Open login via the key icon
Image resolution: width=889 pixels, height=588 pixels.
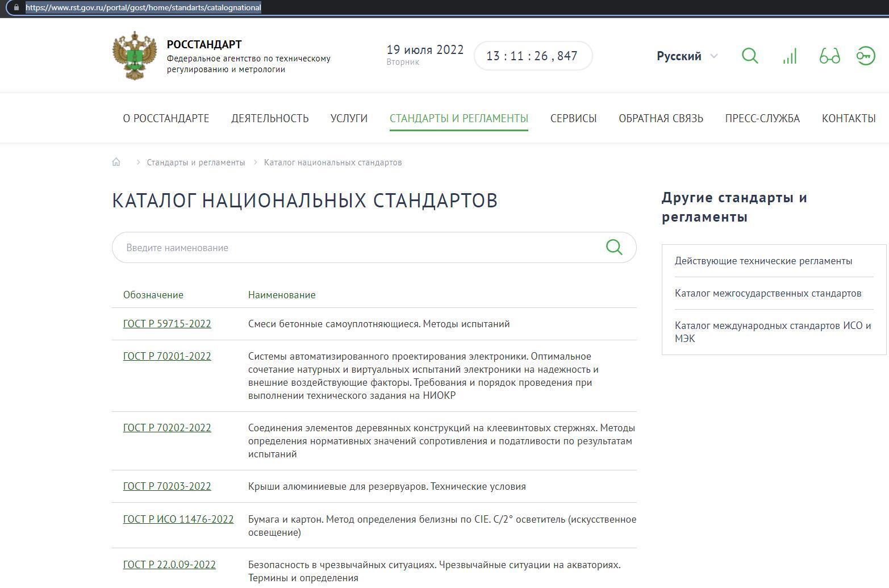(x=866, y=56)
